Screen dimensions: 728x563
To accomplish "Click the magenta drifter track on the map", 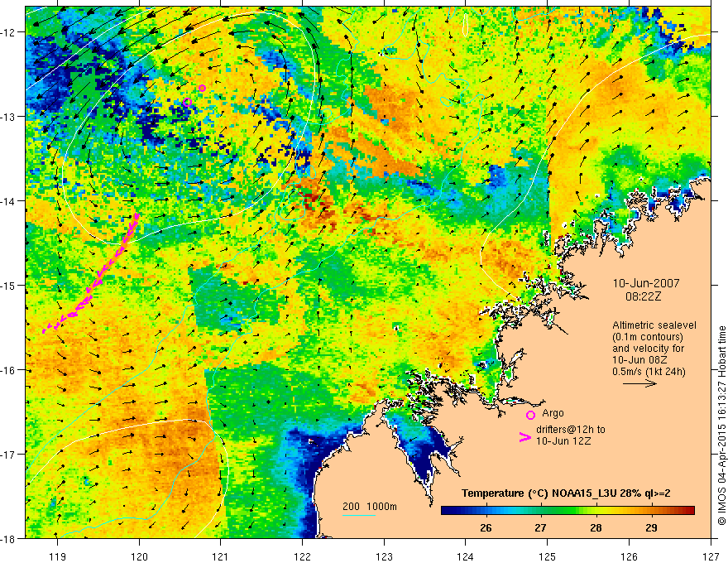I will [91, 273].
